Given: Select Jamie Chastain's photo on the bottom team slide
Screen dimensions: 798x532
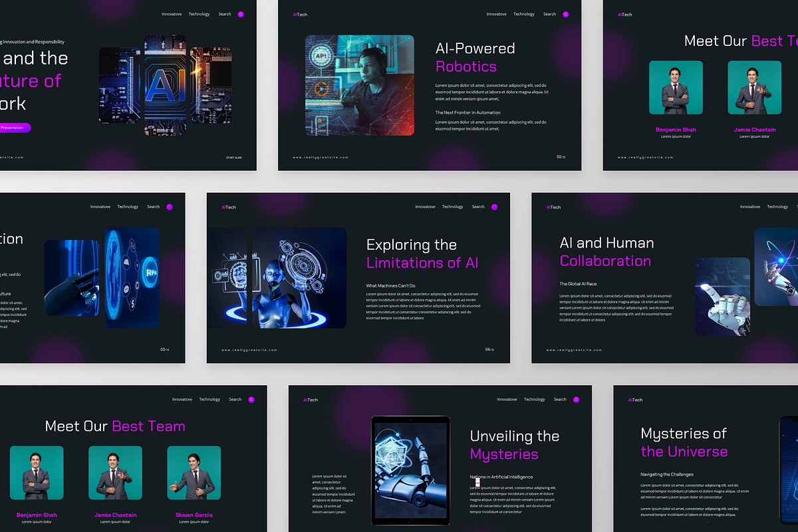Looking at the screenshot, I should (x=115, y=473).
